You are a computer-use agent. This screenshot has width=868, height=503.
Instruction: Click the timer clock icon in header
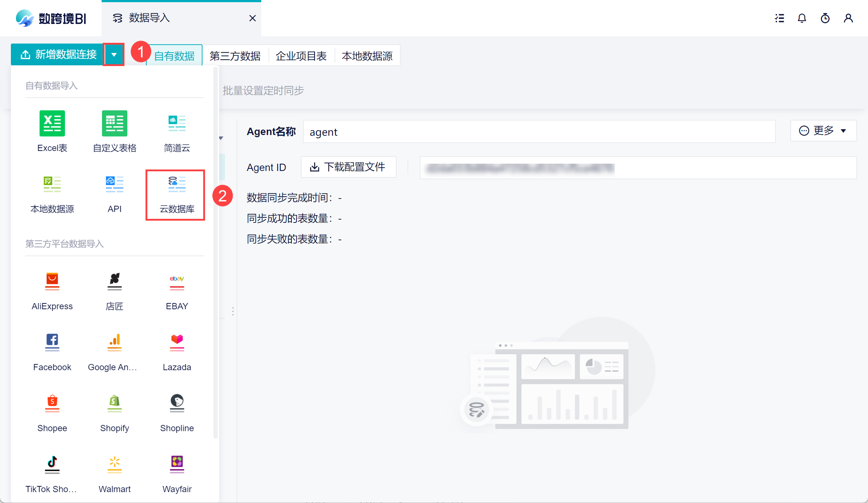click(825, 18)
